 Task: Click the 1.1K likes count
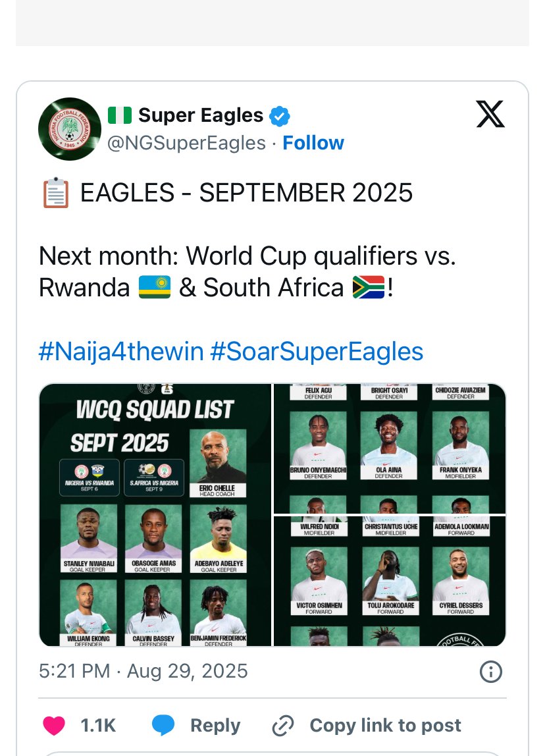point(98,726)
